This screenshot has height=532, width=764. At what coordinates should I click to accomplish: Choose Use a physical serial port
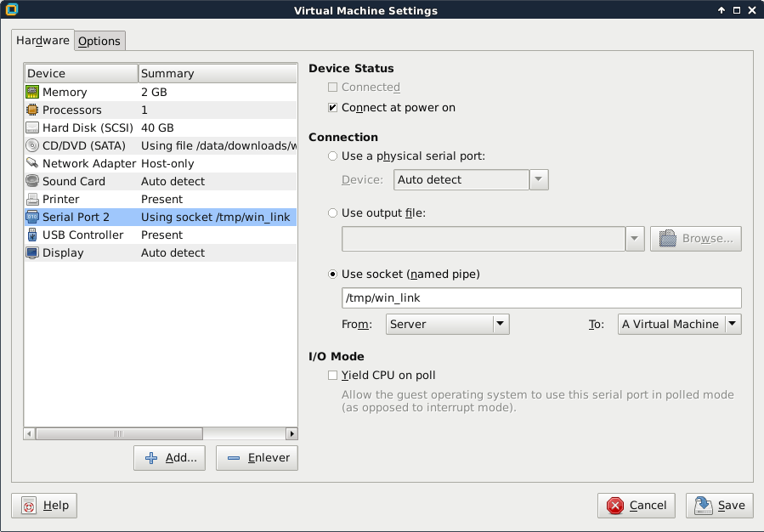pos(333,156)
